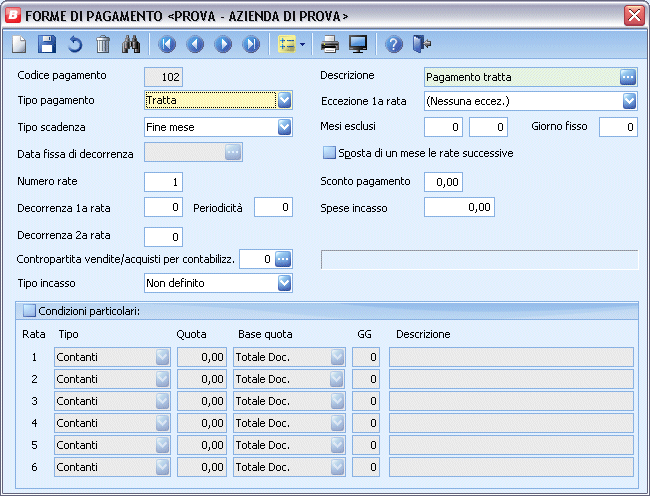This screenshot has height=496, width=650.
Task: Expand the Eccezione 1a rata dropdown
Action: tap(629, 101)
